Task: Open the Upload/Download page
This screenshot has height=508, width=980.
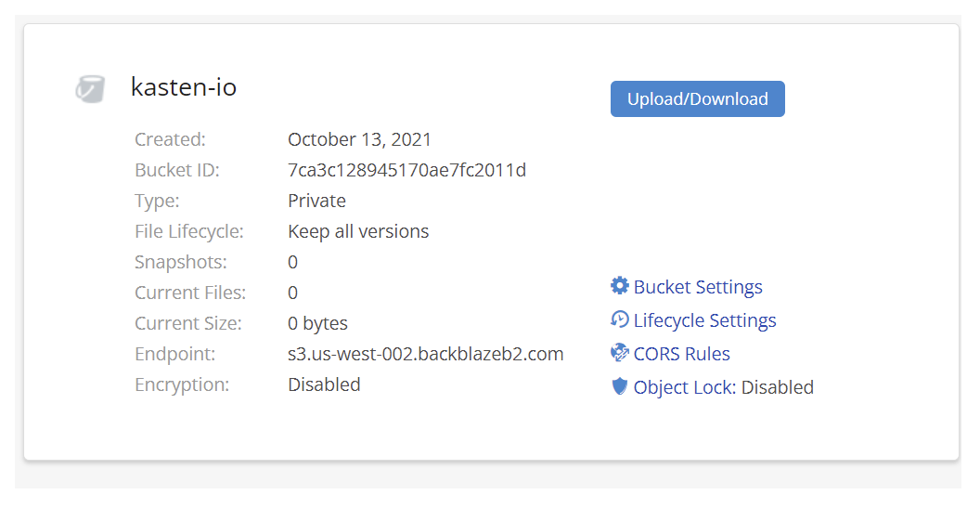Action: click(x=698, y=98)
